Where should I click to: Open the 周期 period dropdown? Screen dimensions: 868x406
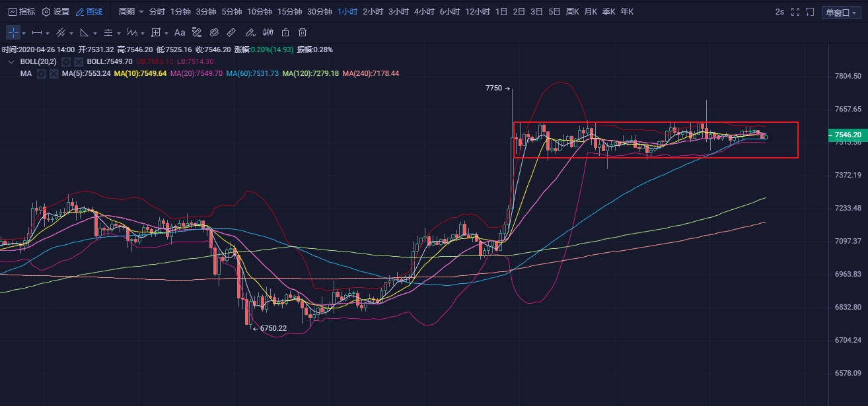click(x=131, y=12)
